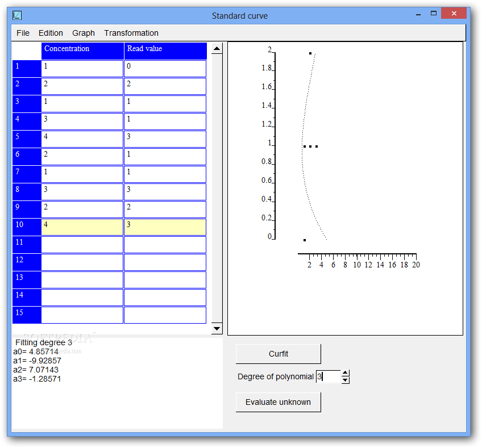The height and width of the screenshot is (448, 482).
Task: Close the Standard curve window
Action: tap(454, 13)
